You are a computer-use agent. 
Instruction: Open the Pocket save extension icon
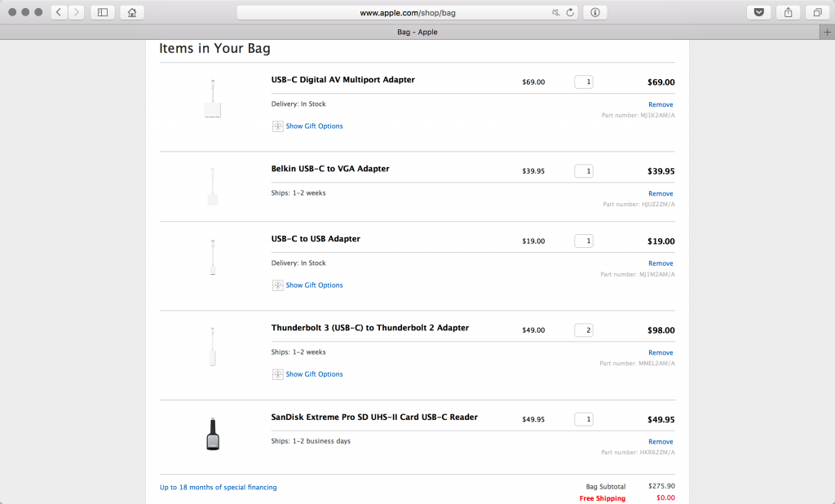tap(758, 12)
